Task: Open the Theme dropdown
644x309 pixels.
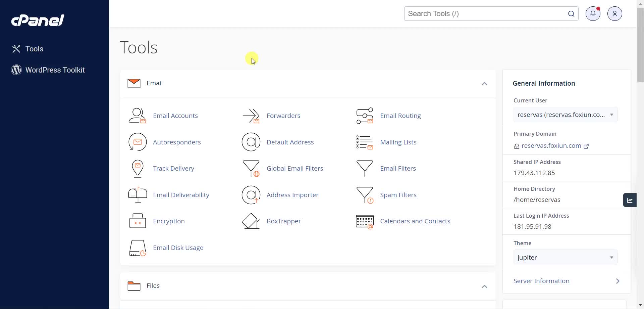Action: 565,258
